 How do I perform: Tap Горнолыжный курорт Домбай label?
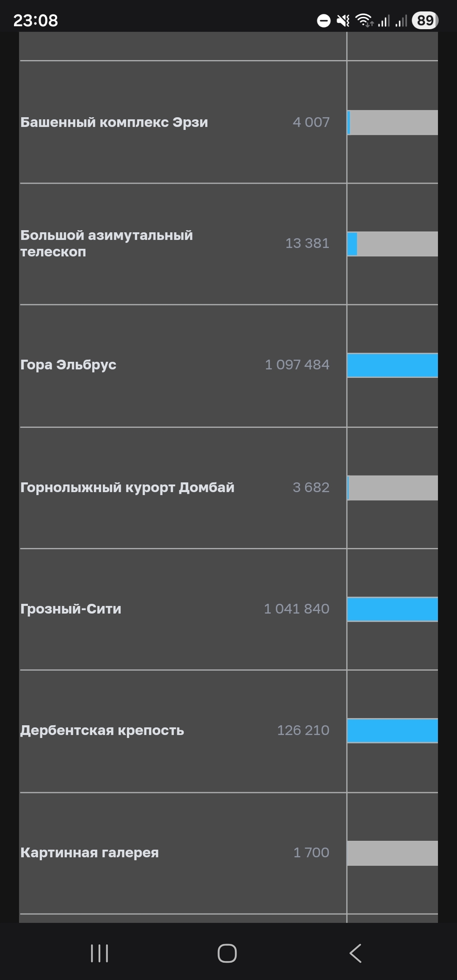pos(127,487)
